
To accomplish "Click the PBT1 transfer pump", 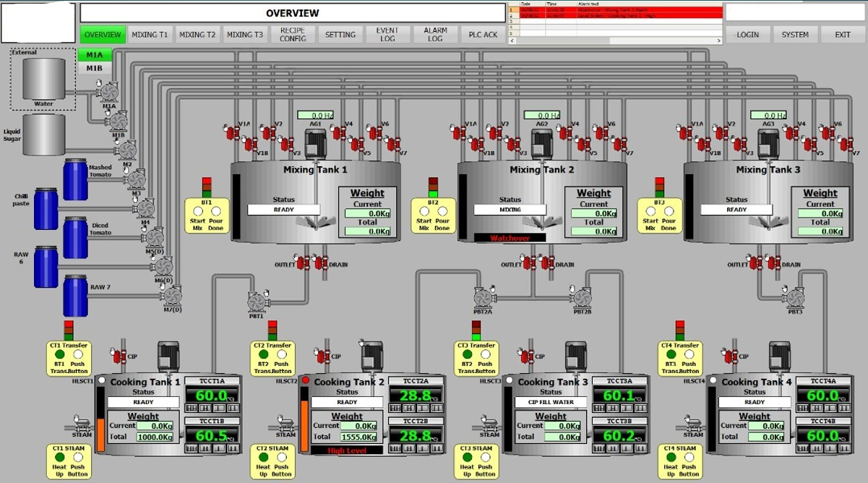I will tap(257, 300).
